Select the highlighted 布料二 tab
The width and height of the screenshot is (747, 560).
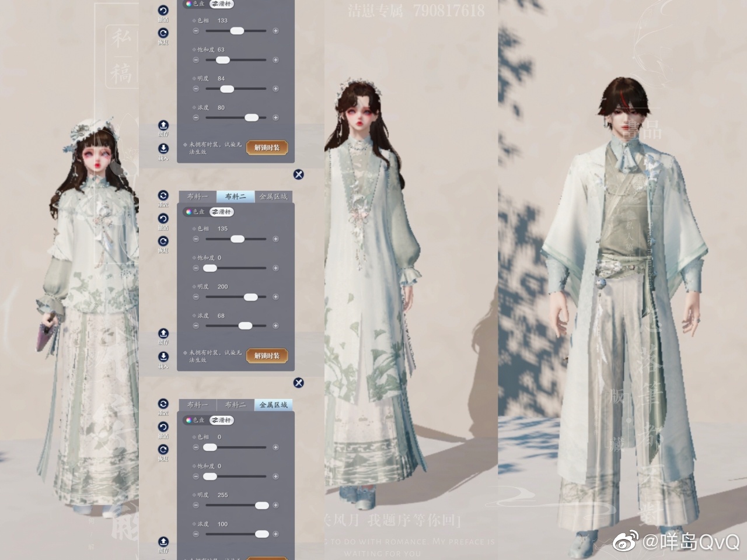pyautogui.click(x=235, y=197)
